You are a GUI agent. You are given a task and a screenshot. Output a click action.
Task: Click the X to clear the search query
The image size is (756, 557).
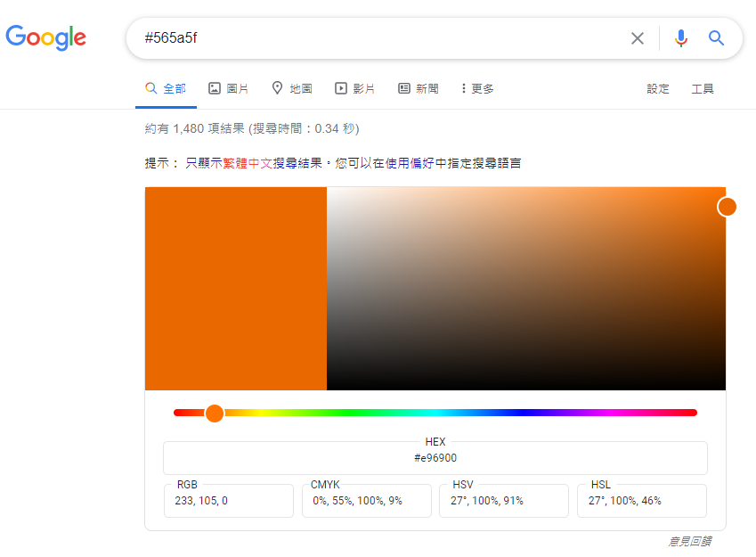click(638, 38)
